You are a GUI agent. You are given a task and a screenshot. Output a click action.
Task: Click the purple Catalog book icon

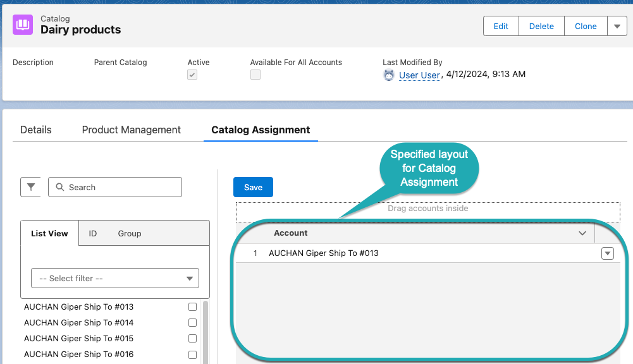(x=23, y=25)
